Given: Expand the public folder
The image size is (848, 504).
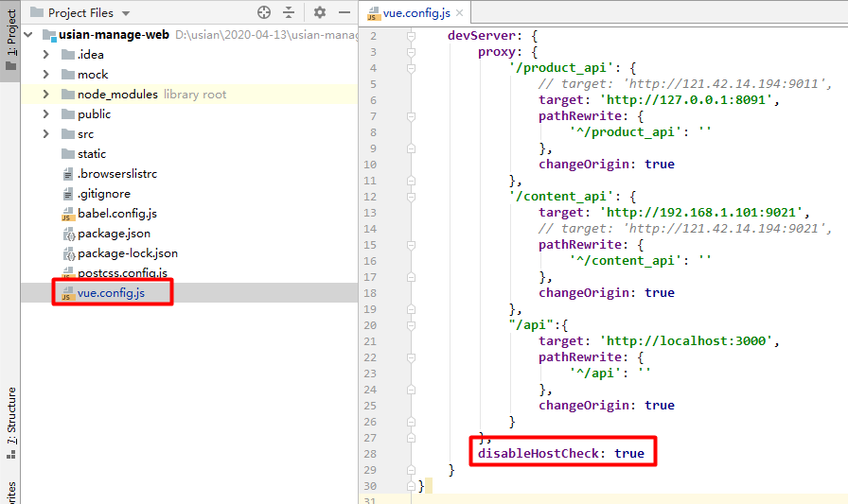Looking at the screenshot, I should [x=46, y=114].
